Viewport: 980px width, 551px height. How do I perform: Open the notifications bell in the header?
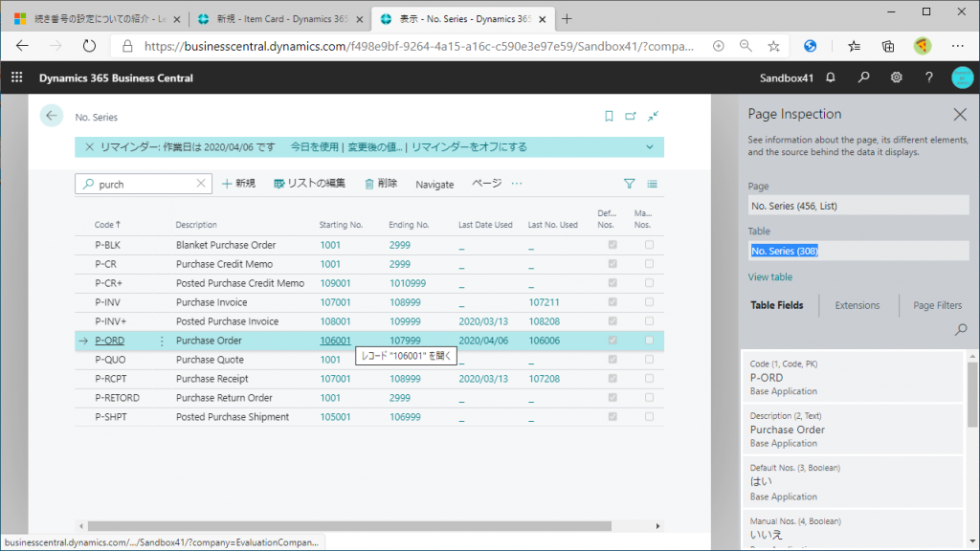click(x=831, y=77)
